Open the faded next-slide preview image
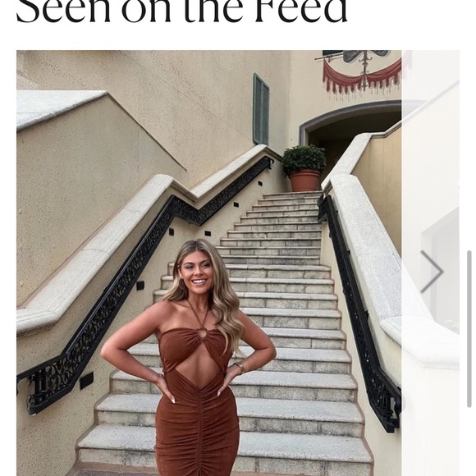 pyautogui.click(x=431, y=263)
